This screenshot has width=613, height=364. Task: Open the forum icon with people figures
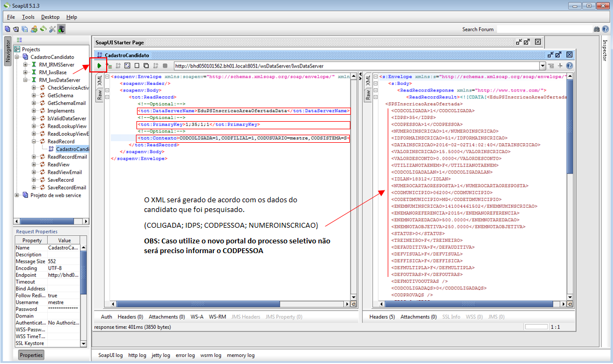tap(34, 29)
